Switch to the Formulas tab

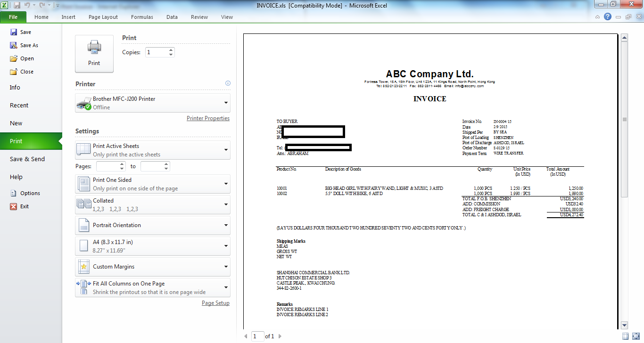[142, 17]
